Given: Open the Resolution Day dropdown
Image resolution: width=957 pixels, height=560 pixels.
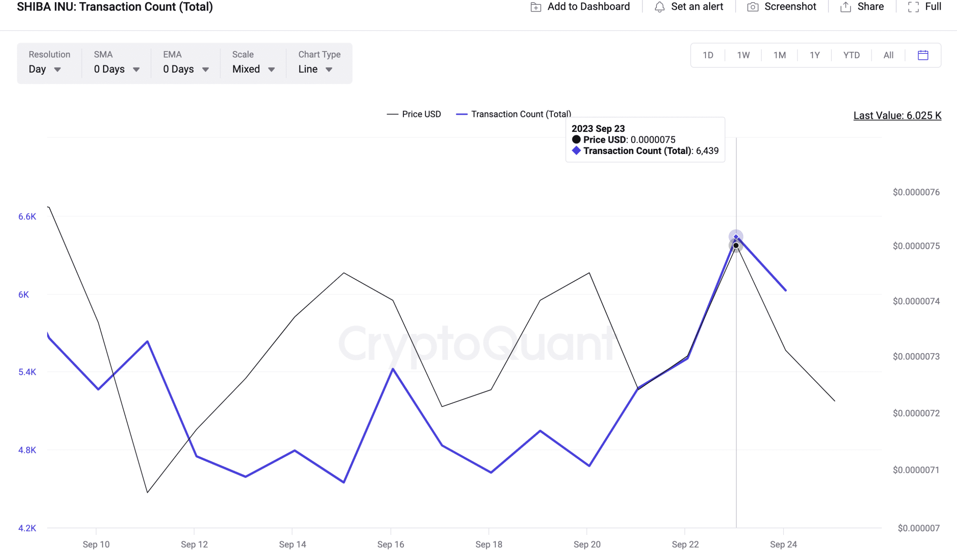Looking at the screenshot, I should pyautogui.click(x=45, y=70).
